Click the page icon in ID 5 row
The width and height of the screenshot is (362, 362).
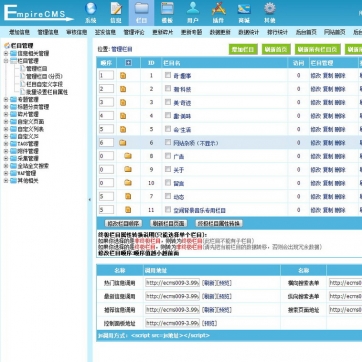[x=123, y=129]
